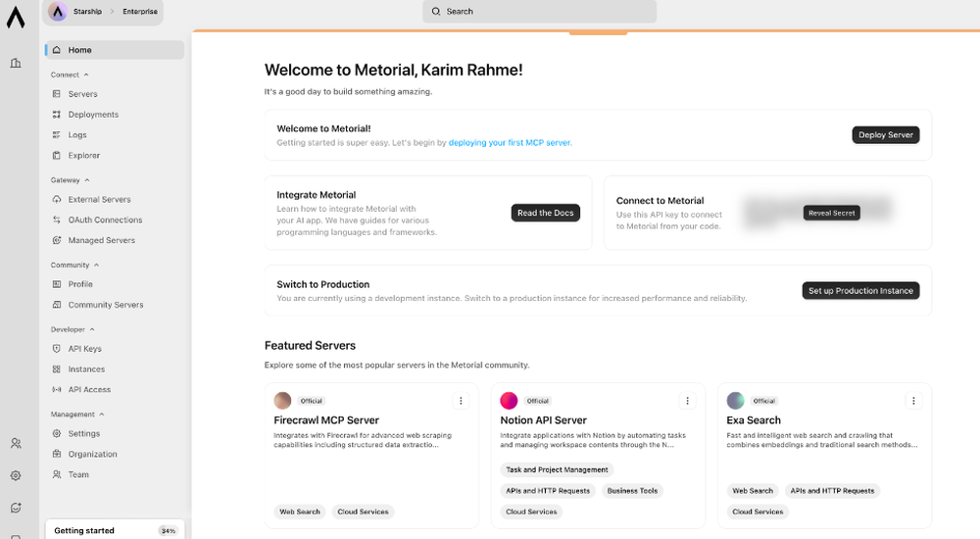Screen dimensions: 980x539
Task: Open Servers page
Action: point(82,94)
